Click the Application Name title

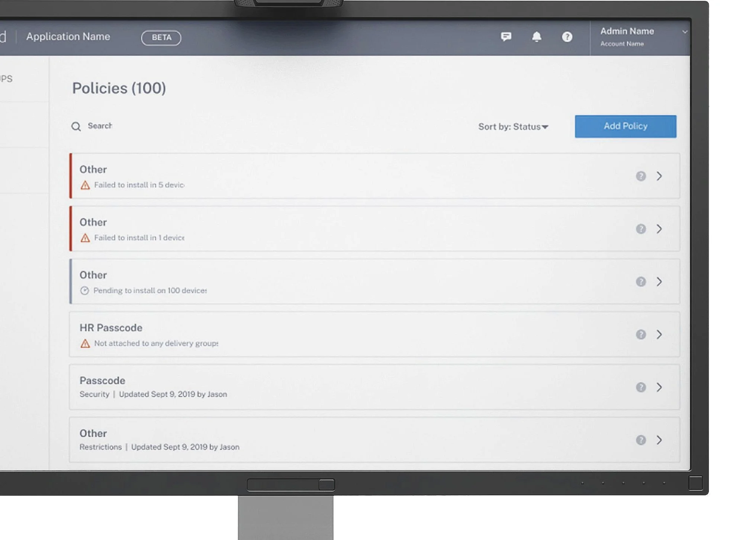pyautogui.click(x=68, y=36)
